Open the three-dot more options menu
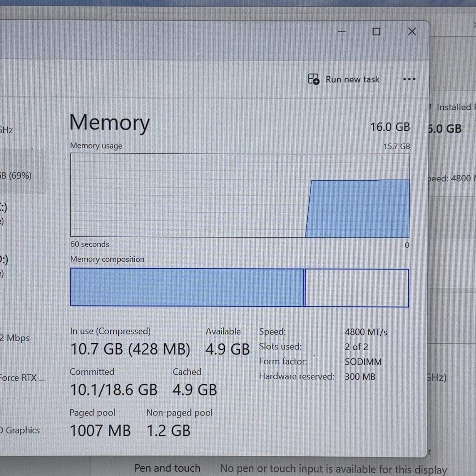 point(409,79)
